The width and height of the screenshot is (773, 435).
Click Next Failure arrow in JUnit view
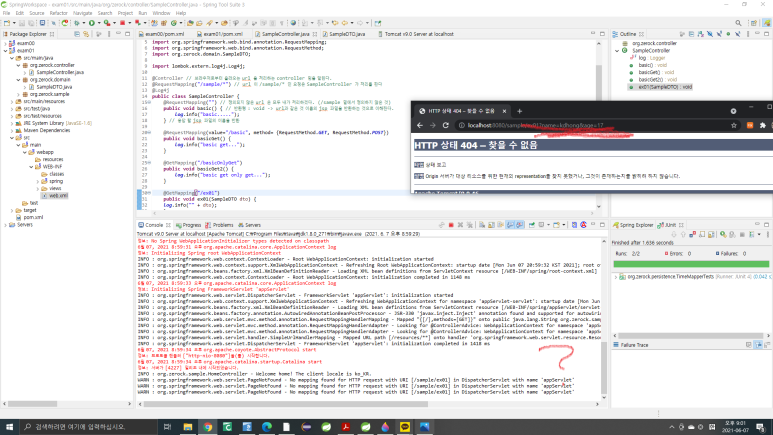point(674,234)
